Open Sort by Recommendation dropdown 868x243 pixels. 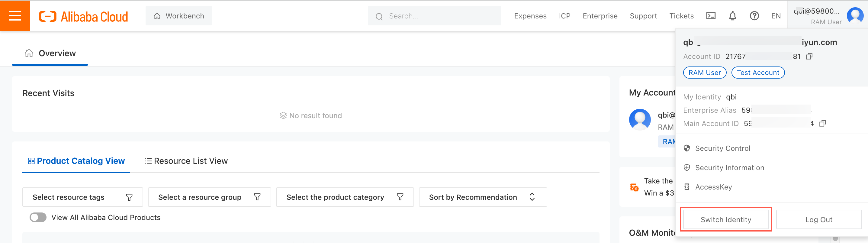coord(483,197)
